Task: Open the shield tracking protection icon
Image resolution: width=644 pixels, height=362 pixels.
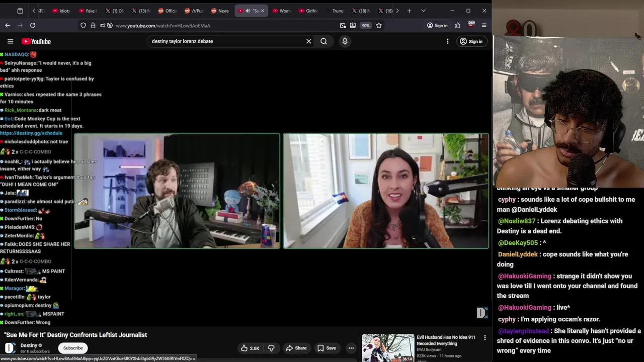Action: click(x=83, y=25)
